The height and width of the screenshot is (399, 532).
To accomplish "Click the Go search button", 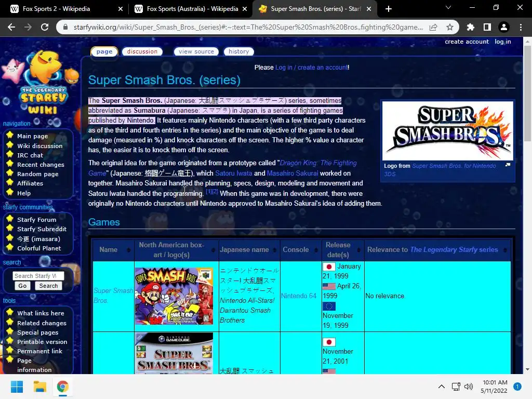I will (22, 286).
